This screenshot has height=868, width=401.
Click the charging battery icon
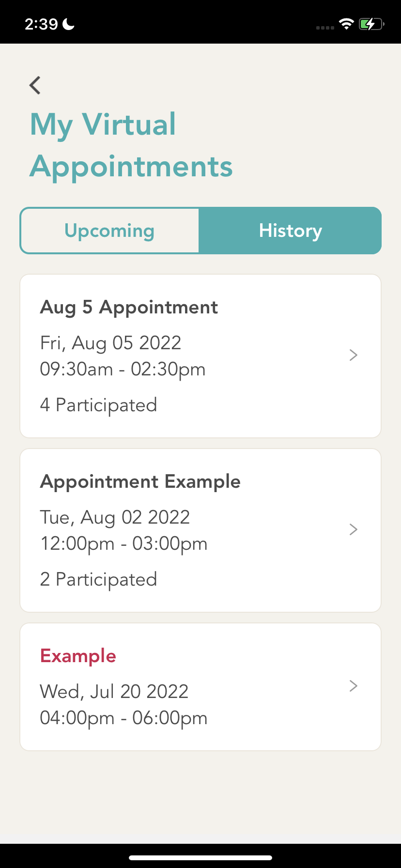[371, 24]
